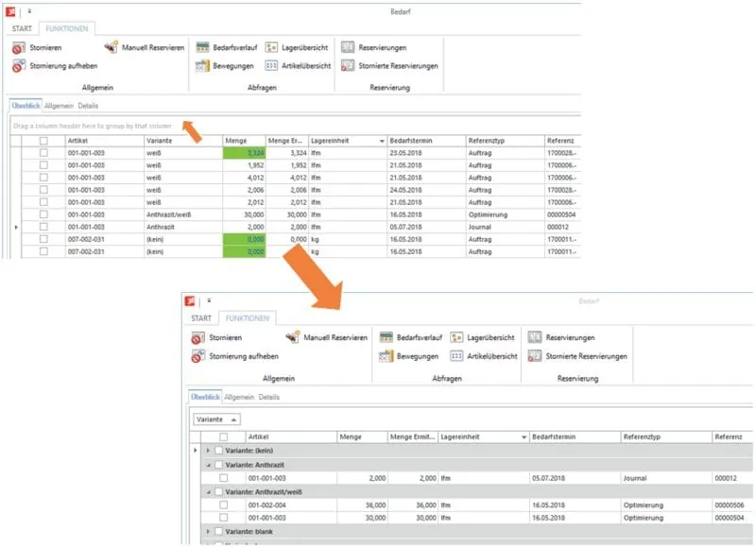The height and width of the screenshot is (547, 756).
Task: Open Artikelübersicht icon in lower window
Action: [456, 356]
